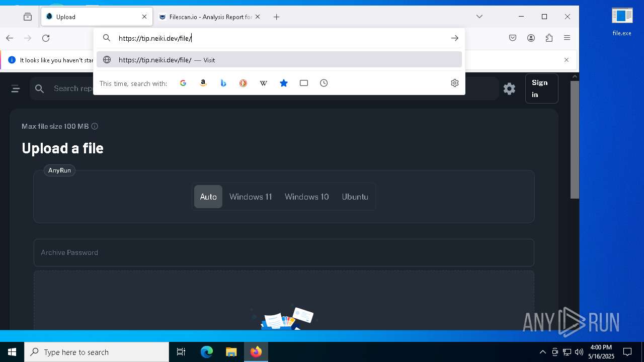Search in History clock icon

pos(324,83)
